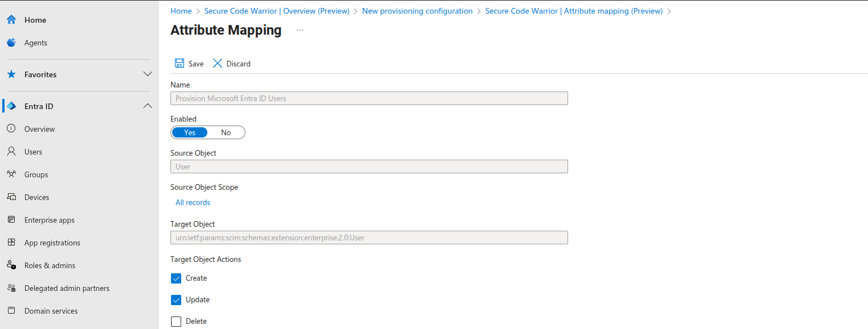Screen dimensions: 868x329
Task: Click the App registrations icon
Action: coord(11,243)
